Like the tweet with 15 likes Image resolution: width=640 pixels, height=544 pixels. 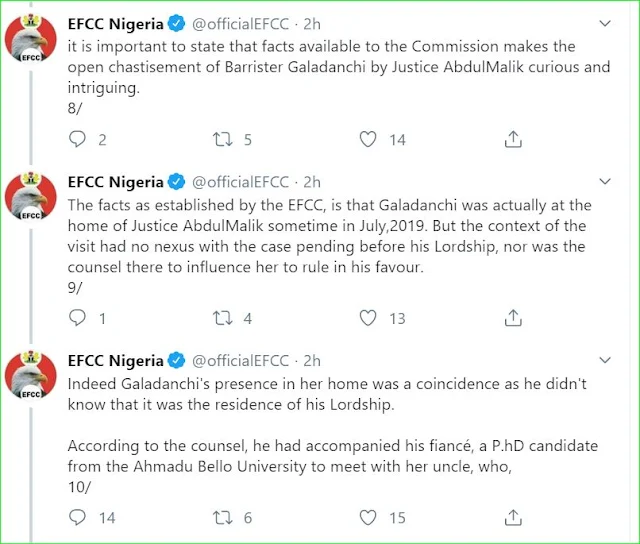click(369, 517)
